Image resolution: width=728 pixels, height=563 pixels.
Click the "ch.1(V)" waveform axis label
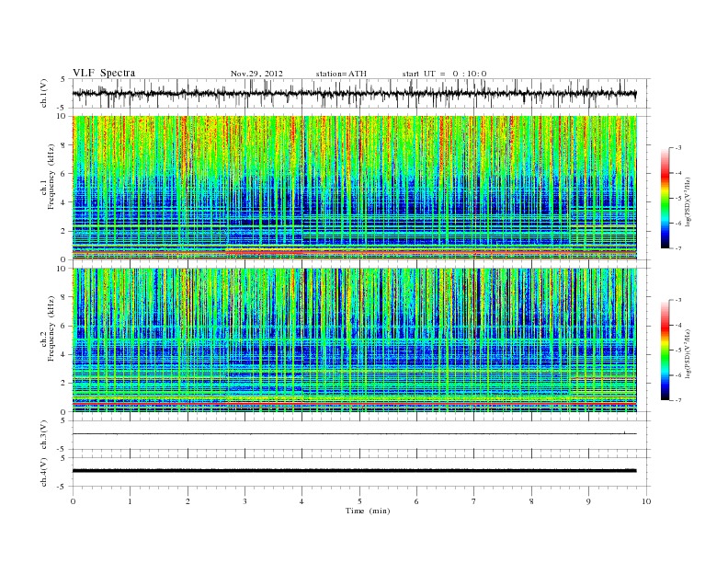(44, 93)
